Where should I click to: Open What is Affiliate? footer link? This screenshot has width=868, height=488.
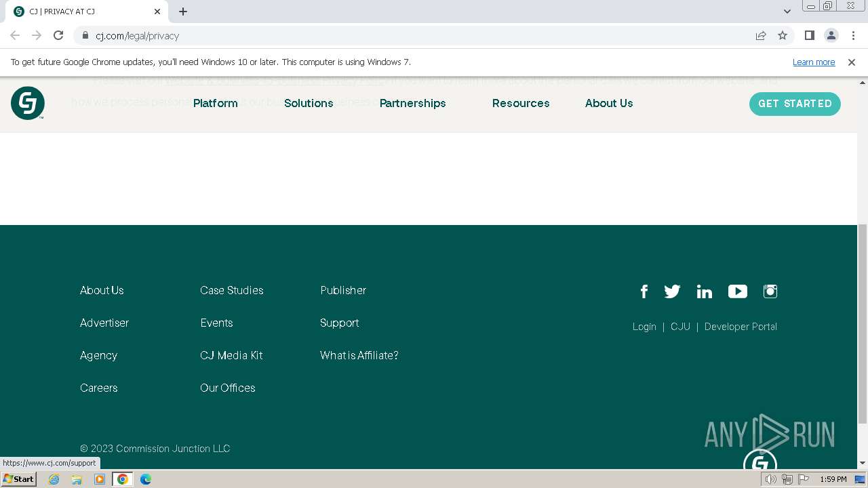(359, 355)
